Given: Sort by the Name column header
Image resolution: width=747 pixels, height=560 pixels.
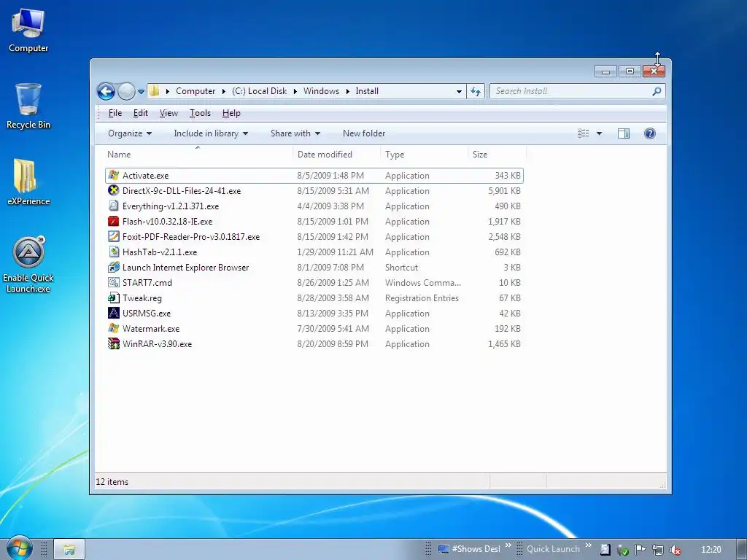Looking at the screenshot, I should 198,155.
